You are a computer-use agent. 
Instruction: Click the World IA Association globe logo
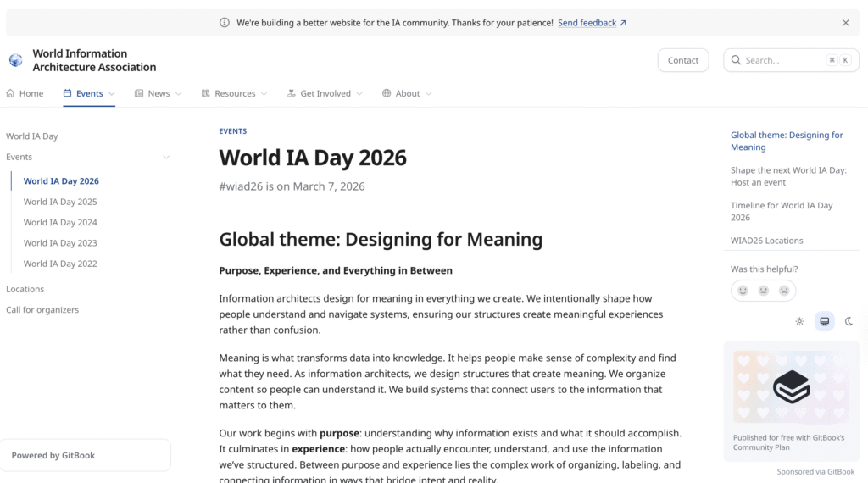coord(15,60)
